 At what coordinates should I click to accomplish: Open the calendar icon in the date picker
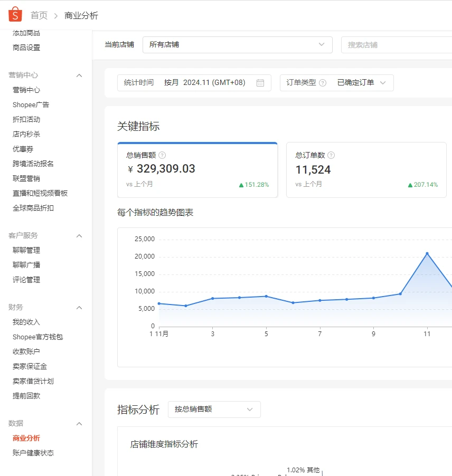260,82
